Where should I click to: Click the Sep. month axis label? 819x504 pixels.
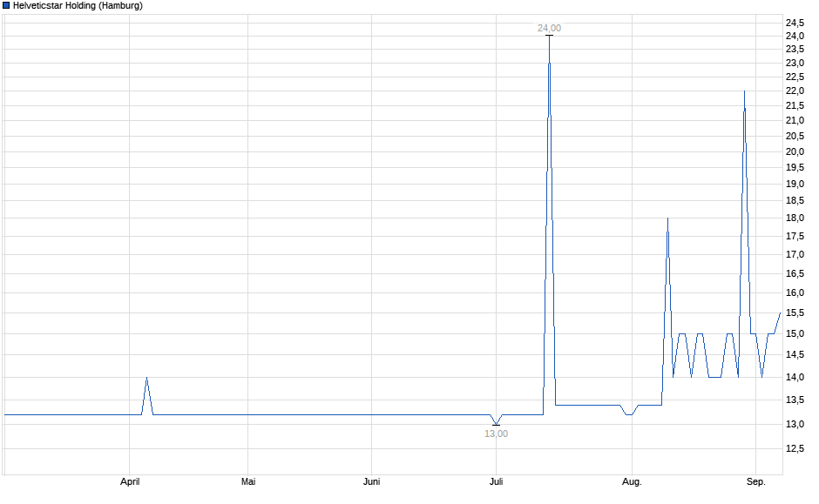pos(755,481)
